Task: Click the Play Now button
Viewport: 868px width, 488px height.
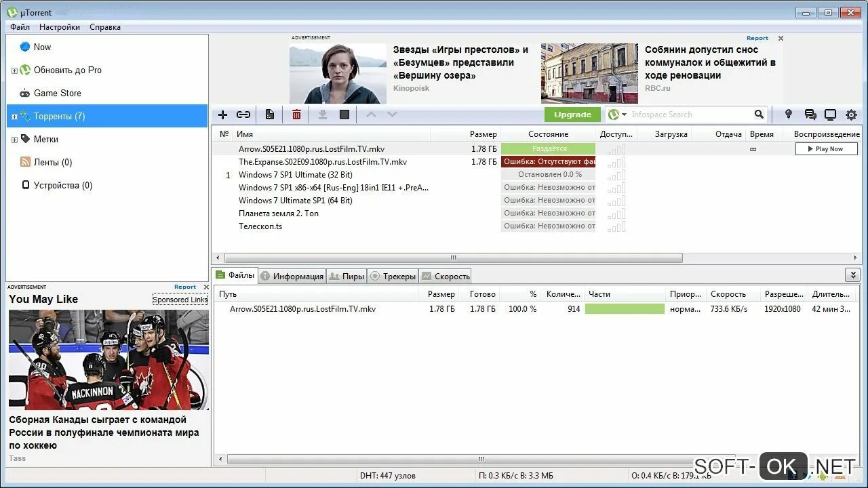Action: click(x=826, y=149)
